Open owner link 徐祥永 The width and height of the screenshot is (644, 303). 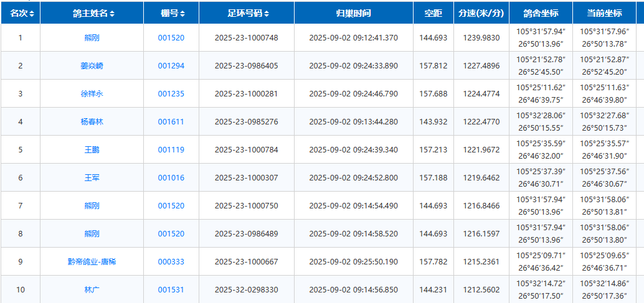[92, 94]
